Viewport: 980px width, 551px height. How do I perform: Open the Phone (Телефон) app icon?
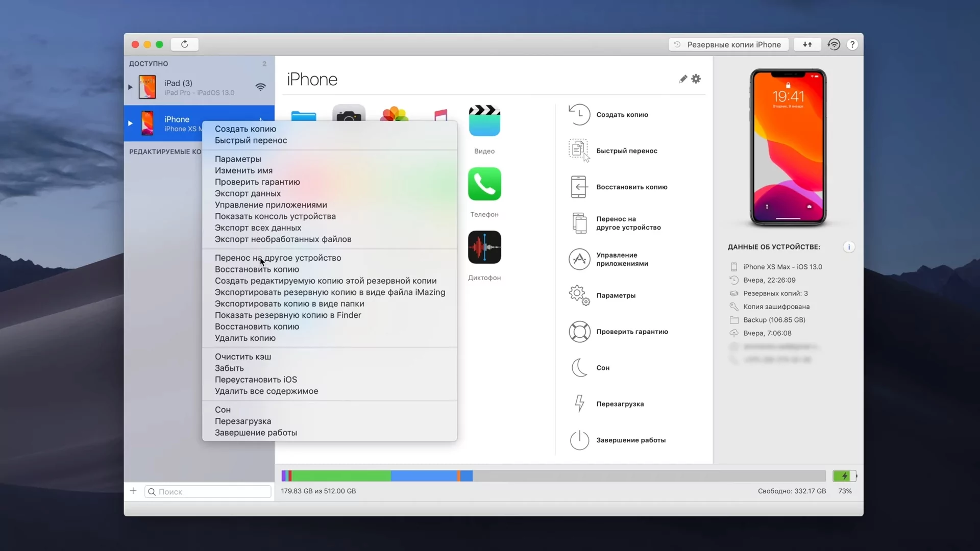(x=484, y=184)
